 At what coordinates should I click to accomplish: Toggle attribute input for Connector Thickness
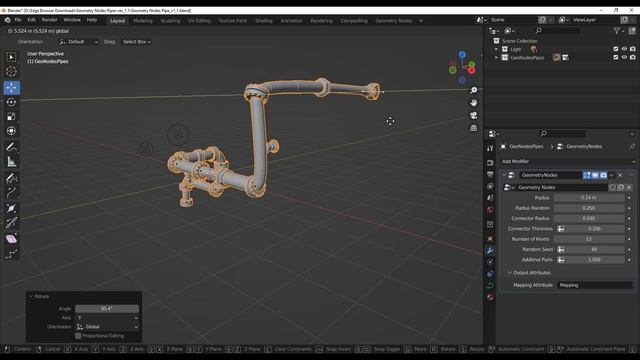point(561,229)
